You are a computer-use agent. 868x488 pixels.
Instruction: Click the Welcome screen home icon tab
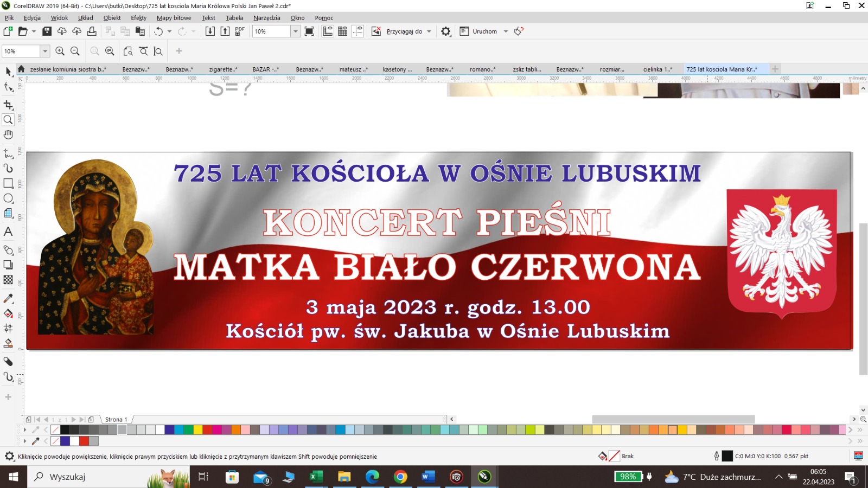(x=21, y=69)
